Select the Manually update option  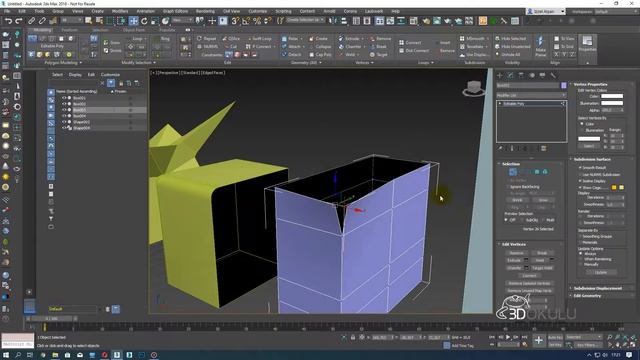click(581, 264)
